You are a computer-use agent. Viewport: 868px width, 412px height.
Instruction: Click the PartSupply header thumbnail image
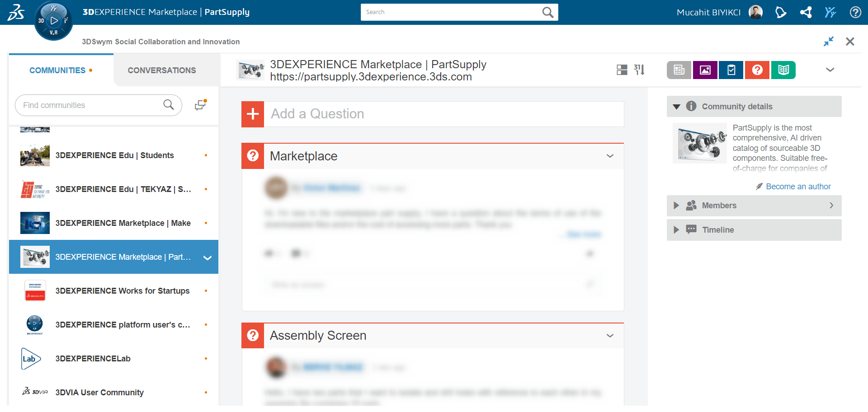(250, 70)
